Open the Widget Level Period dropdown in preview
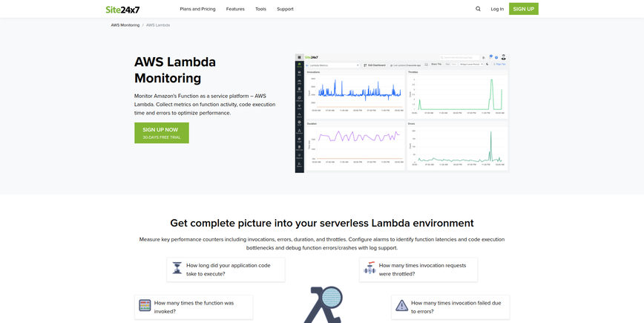The width and height of the screenshot is (644, 323). (x=471, y=64)
